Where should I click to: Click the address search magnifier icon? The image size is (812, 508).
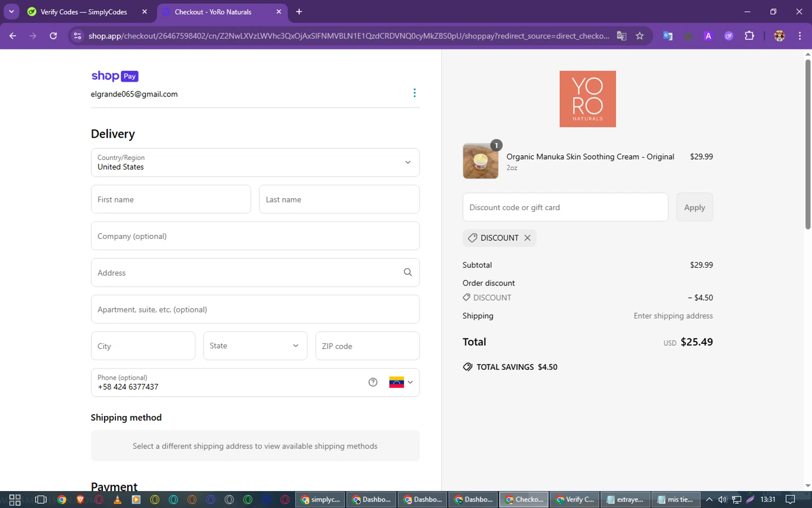point(408,272)
